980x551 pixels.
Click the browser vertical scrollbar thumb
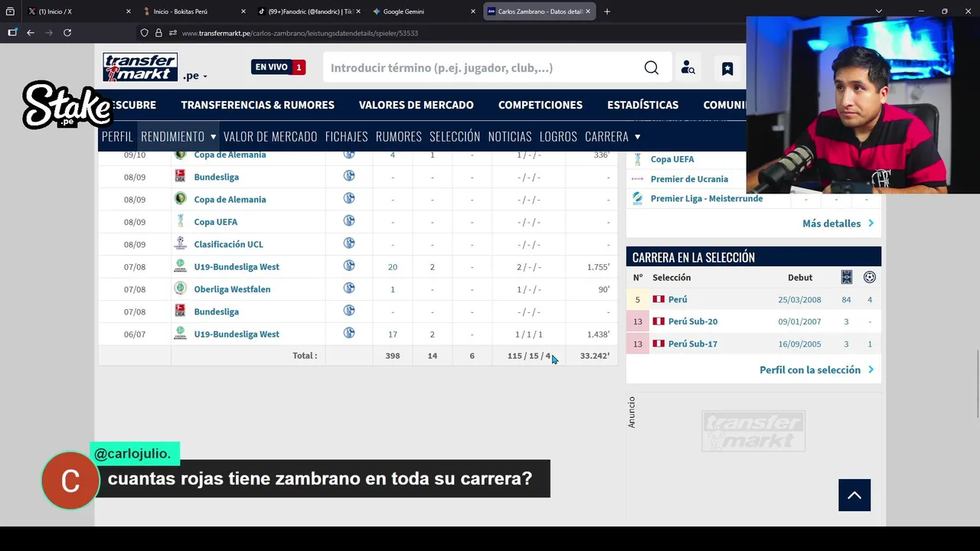(976, 383)
